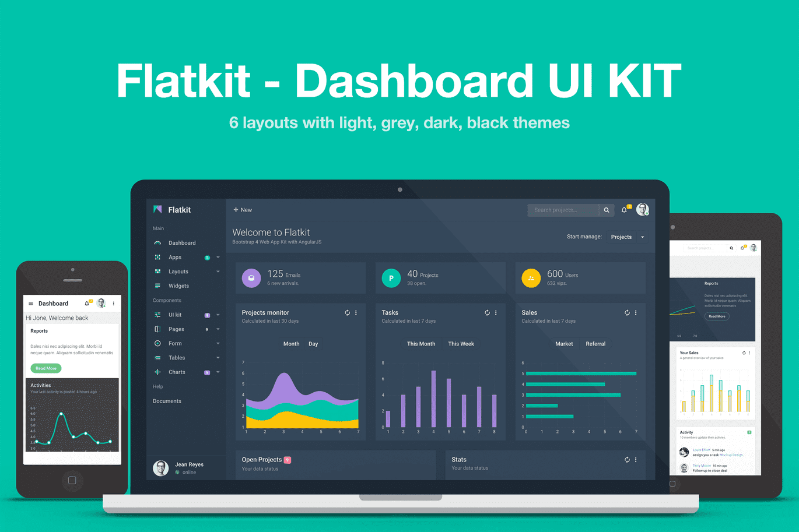Click into the Search projects field

563,210
